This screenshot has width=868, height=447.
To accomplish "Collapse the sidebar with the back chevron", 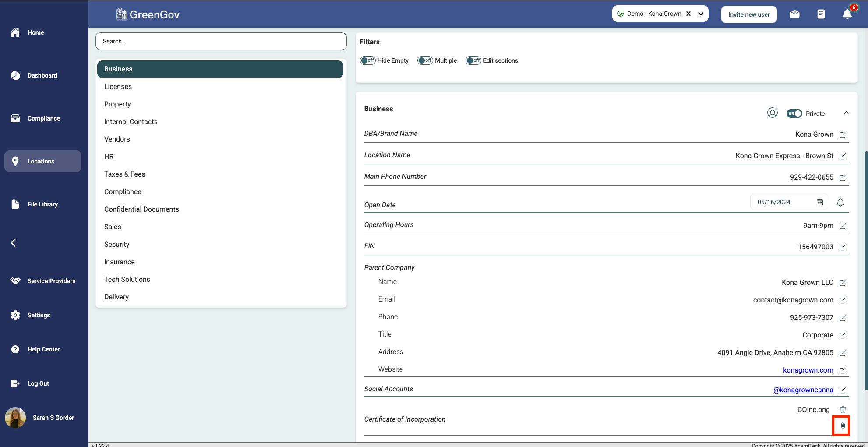I will pyautogui.click(x=14, y=243).
